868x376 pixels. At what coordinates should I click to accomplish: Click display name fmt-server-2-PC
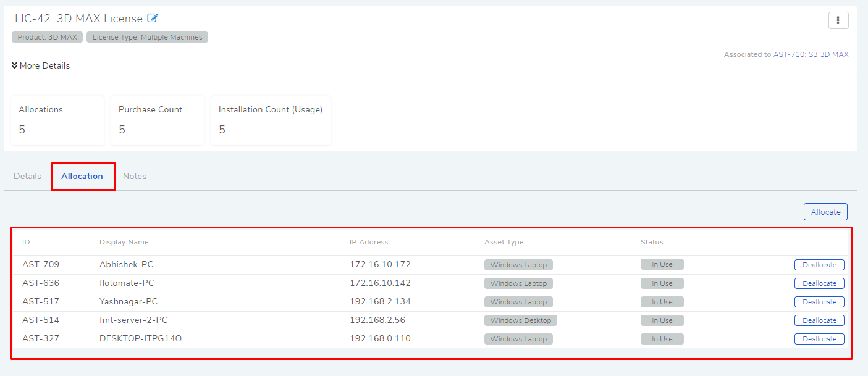(133, 320)
